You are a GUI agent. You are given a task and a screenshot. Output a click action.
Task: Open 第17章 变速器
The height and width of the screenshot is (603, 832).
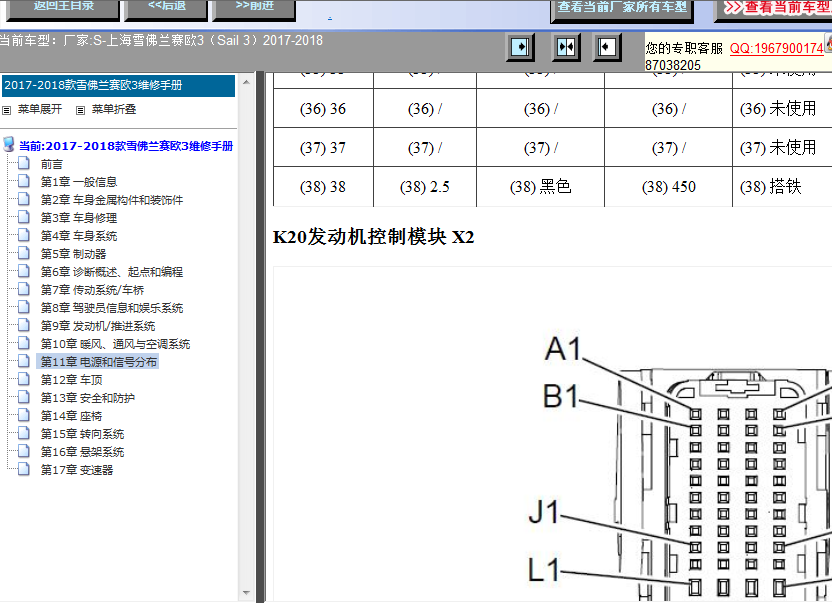click(77, 470)
